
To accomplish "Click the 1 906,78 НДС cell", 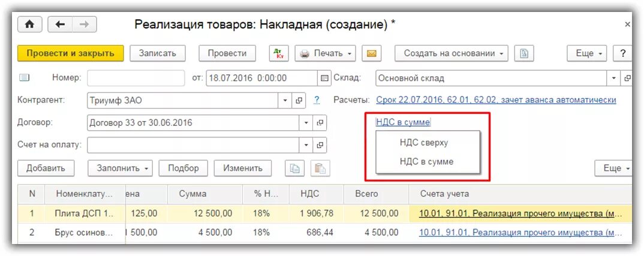I will tap(316, 213).
